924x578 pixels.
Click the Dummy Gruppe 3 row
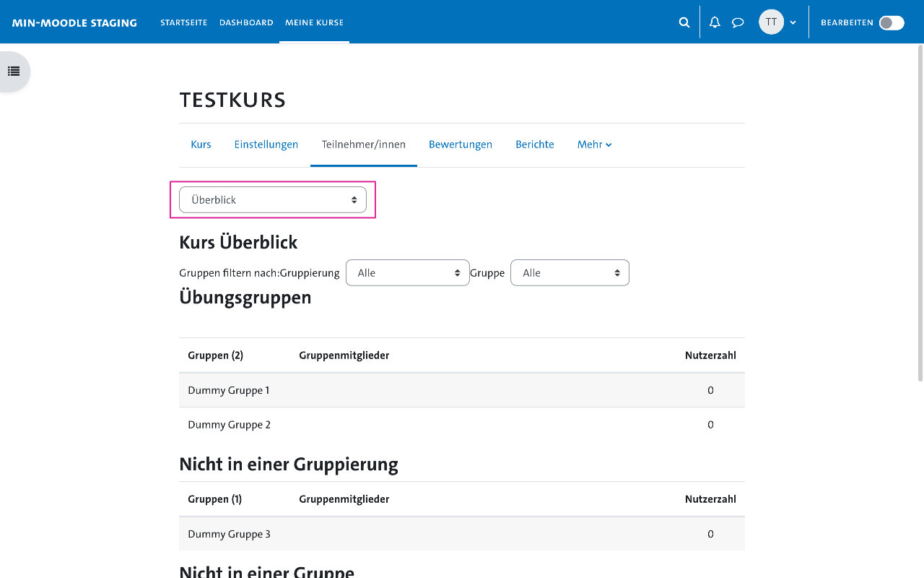(x=462, y=534)
